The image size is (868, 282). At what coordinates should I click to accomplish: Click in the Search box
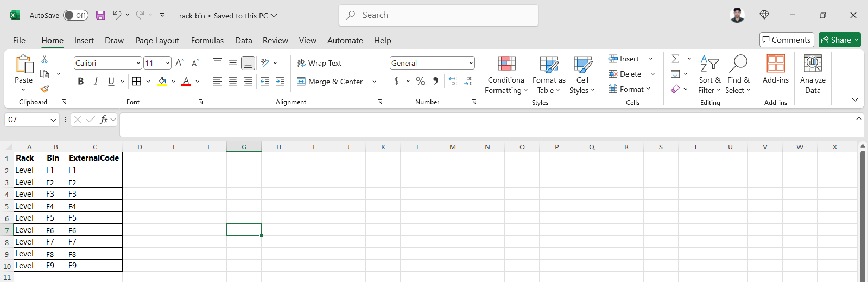tap(439, 15)
